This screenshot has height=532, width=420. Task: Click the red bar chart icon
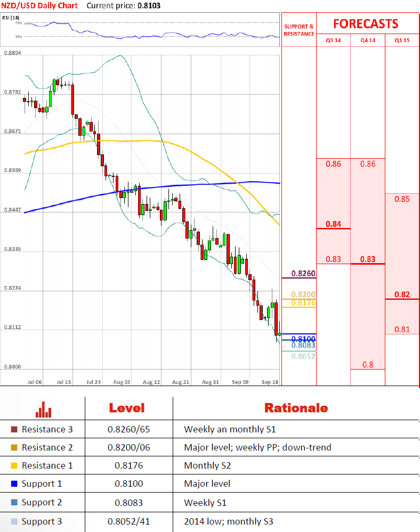(43, 410)
